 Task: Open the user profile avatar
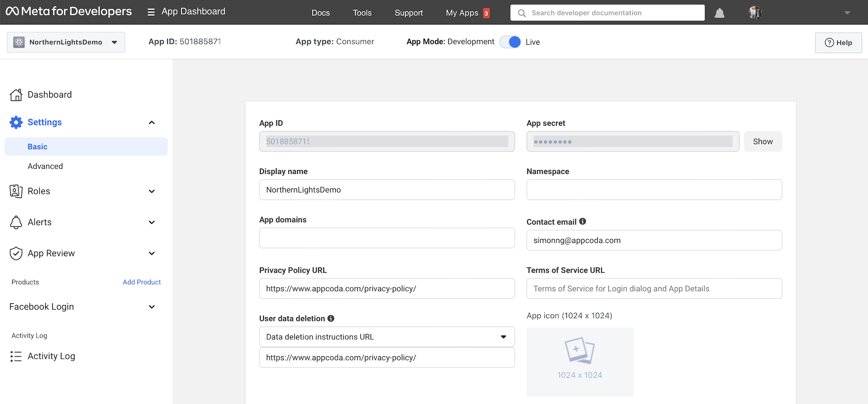pyautogui.click(x=755, y=13)
